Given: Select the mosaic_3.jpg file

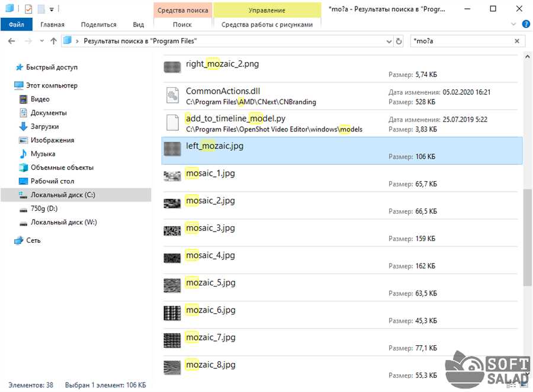Looking at the screenshot, I should [x=211, y=228].
